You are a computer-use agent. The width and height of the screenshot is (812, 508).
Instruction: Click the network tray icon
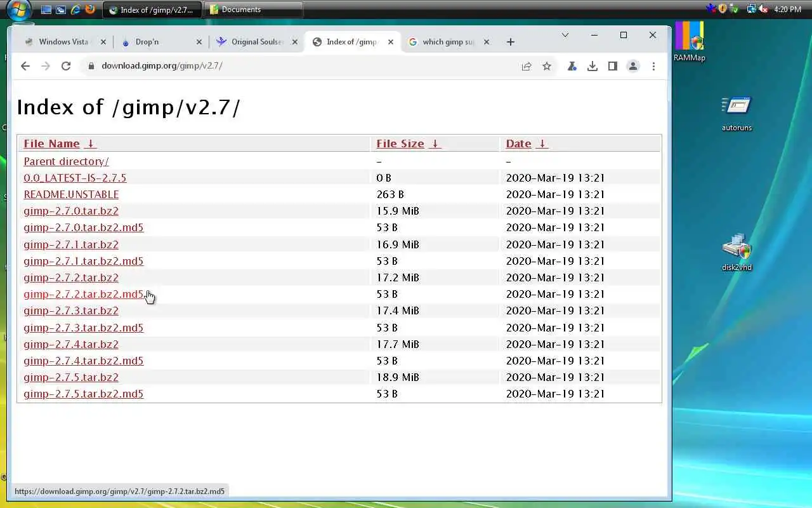(x=752, y=9)
